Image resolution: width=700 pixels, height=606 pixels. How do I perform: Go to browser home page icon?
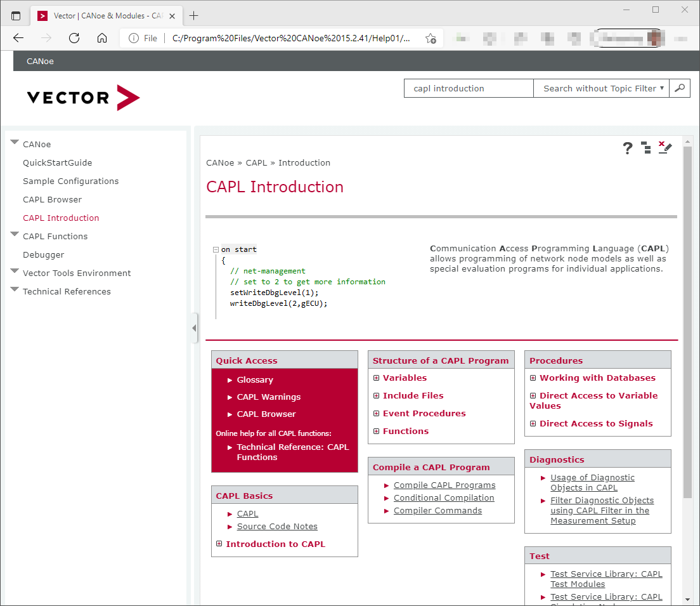tap(102, 38)
